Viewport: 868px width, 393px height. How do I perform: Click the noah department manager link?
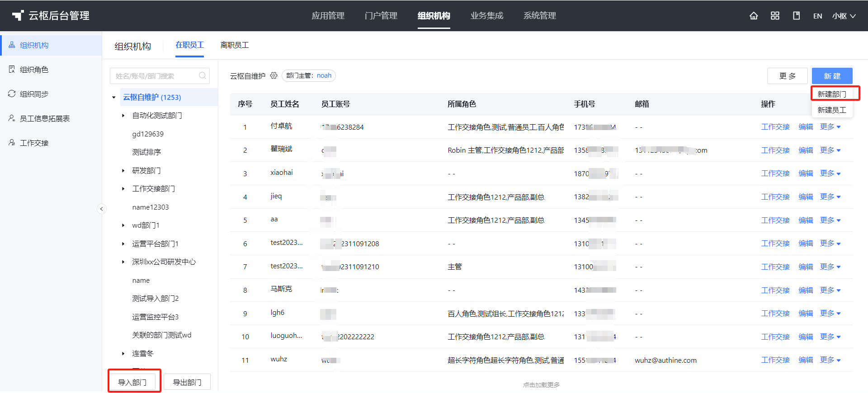324,75
